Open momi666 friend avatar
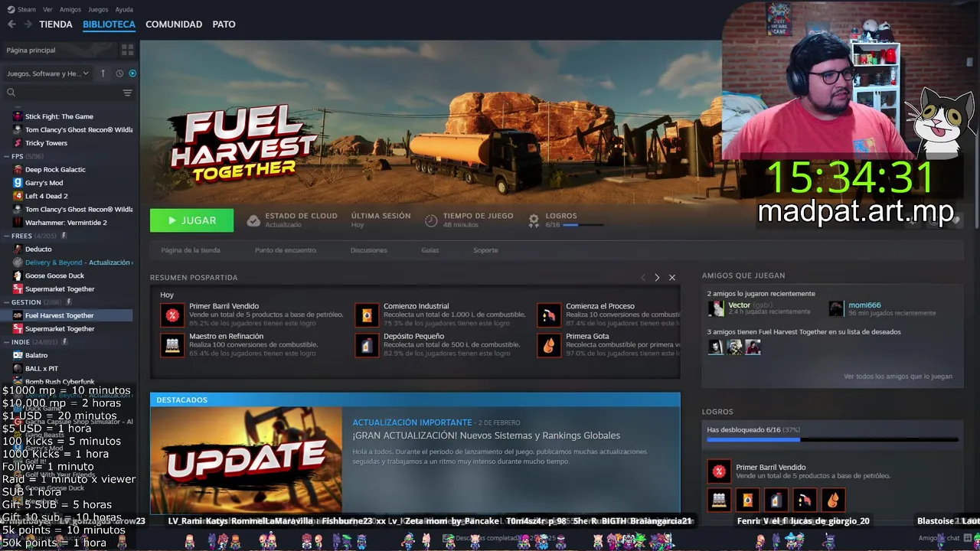 pos(836,308)
